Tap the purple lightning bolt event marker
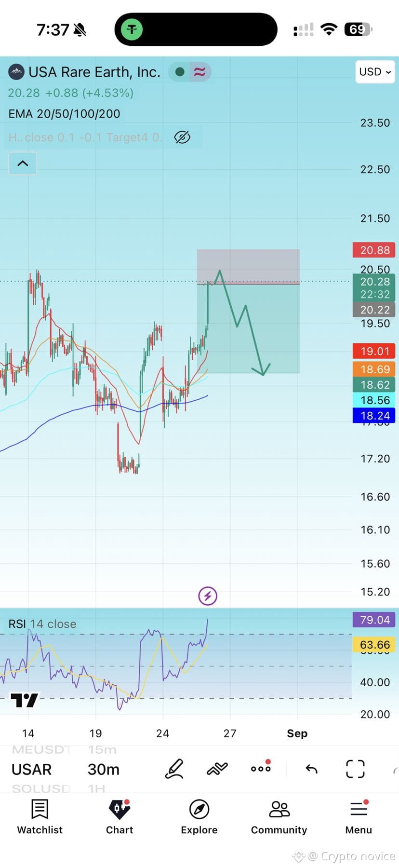The width and height of the screenshot is (399, 868). 208,596
